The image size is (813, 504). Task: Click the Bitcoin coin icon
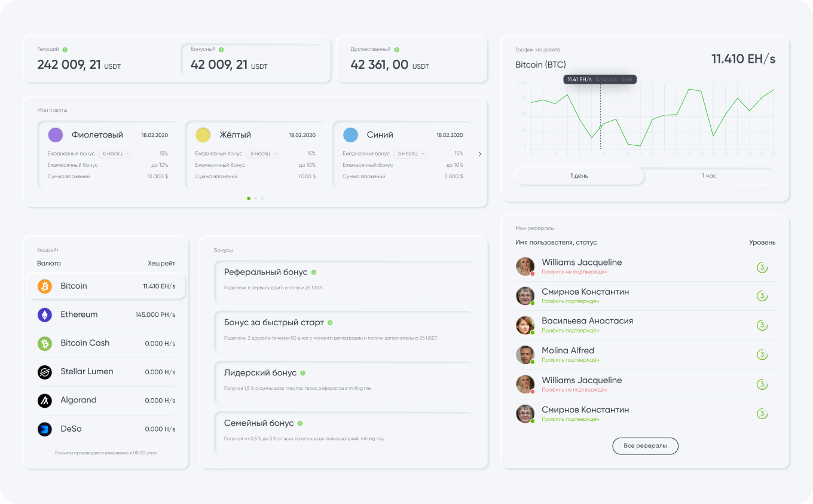(x=45, y=286)
